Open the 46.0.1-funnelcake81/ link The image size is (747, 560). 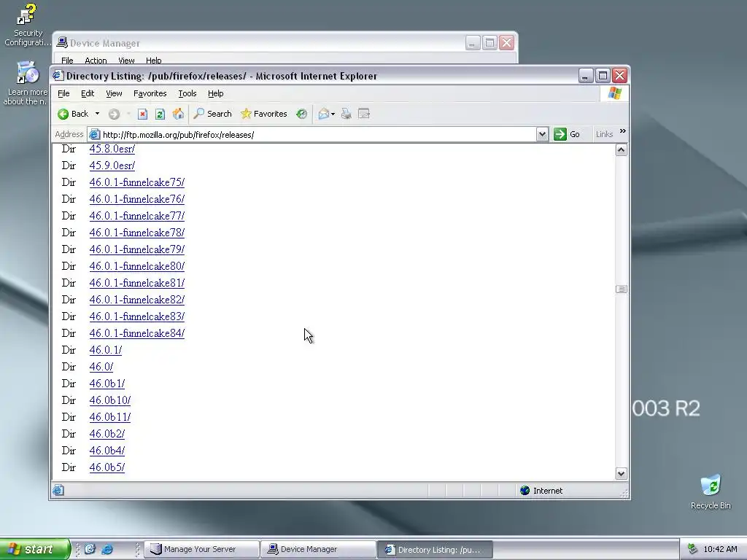(136, 283)
